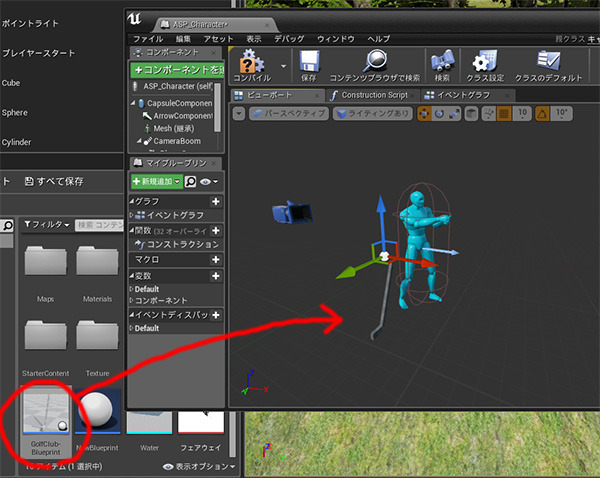The height and width of the screenshot is (478, 600).
Task: Toggle world/local coordinate space cube icon
Action: (471, 114)
